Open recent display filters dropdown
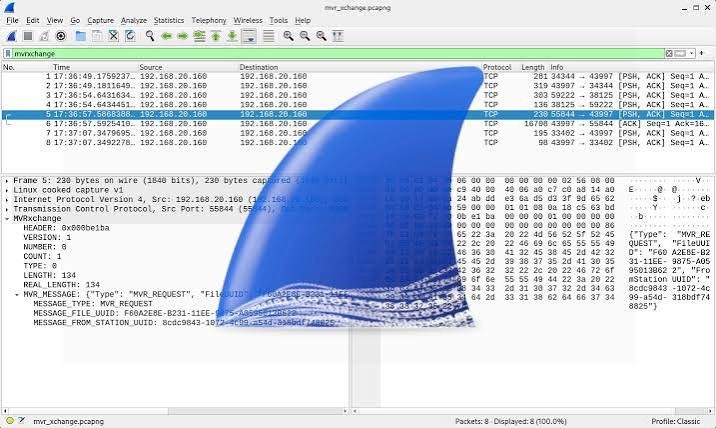Image resolution: width=716 pixels, height=428 pixels. (x=691, y=53)
